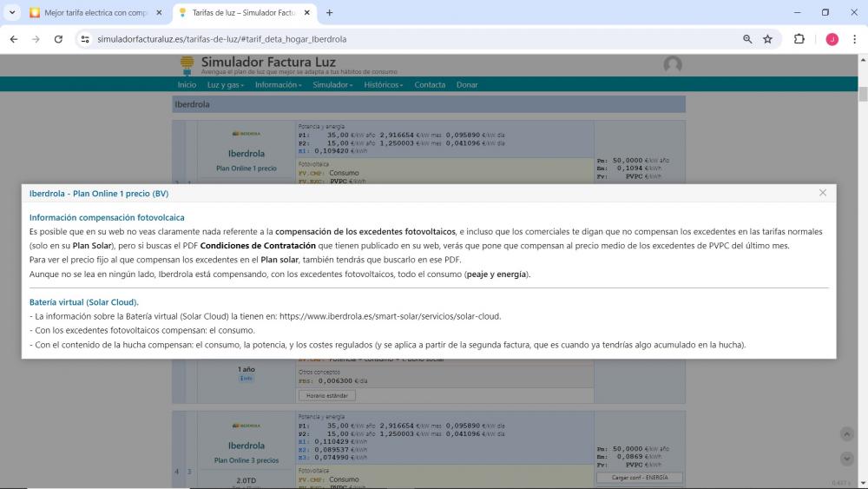Click the scrollbar up arrow

[x=863, y=59]
